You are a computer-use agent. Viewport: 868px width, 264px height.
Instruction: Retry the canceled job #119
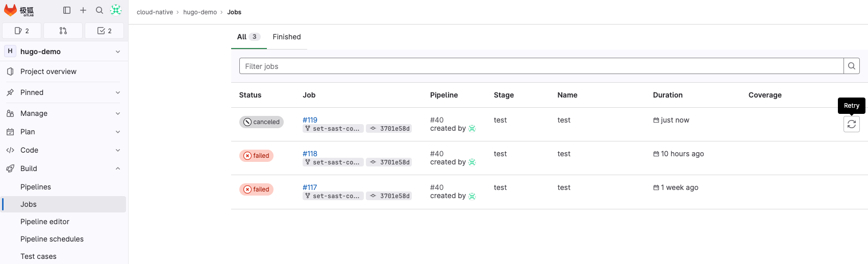click(x=851, y=124)
